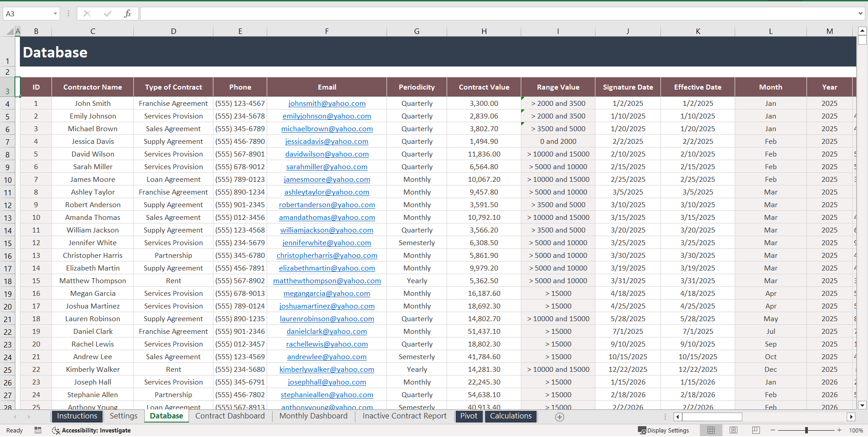Image resolution: width=868 pixels, height=437 pixels.
Task: Open the Inactive Contract Report tab
Action: [405, 416]
